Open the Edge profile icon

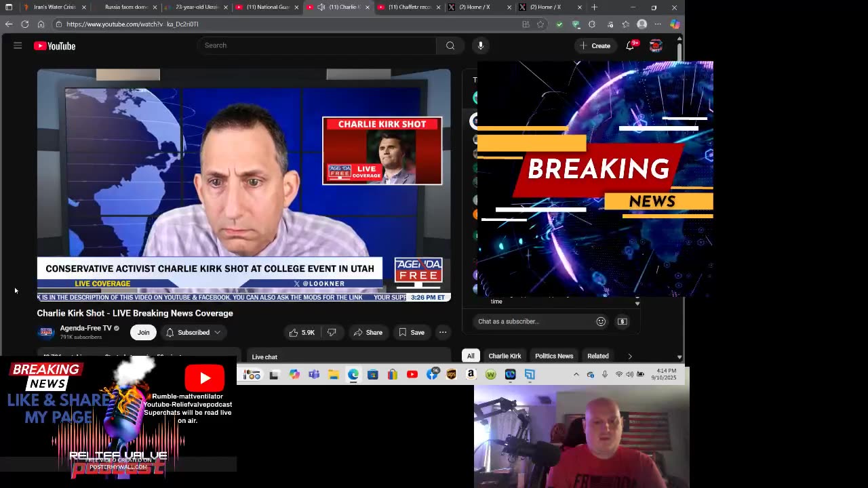[x=642, y=24]
